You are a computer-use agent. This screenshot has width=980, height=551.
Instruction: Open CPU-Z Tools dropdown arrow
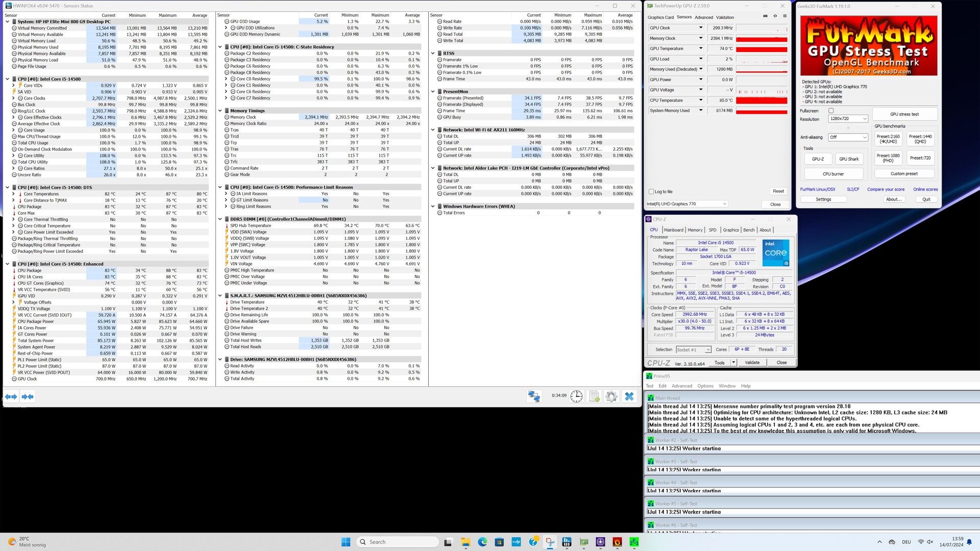[x=733, y=363]
